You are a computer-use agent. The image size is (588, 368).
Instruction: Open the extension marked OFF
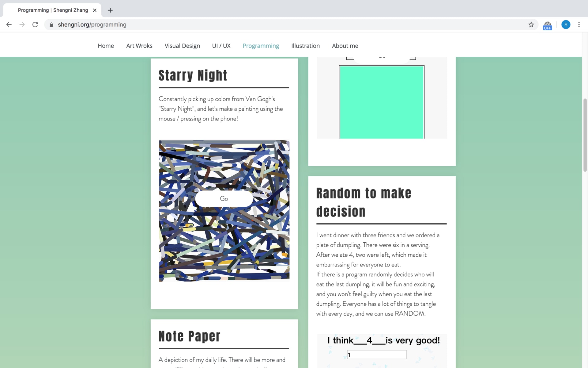[x=547, y=25]
